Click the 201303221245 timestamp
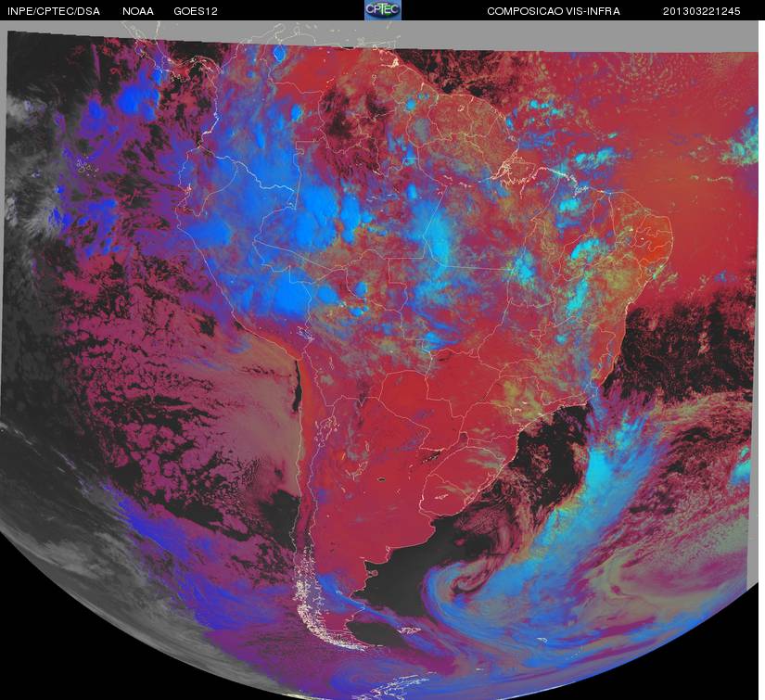 click(702, 11)
